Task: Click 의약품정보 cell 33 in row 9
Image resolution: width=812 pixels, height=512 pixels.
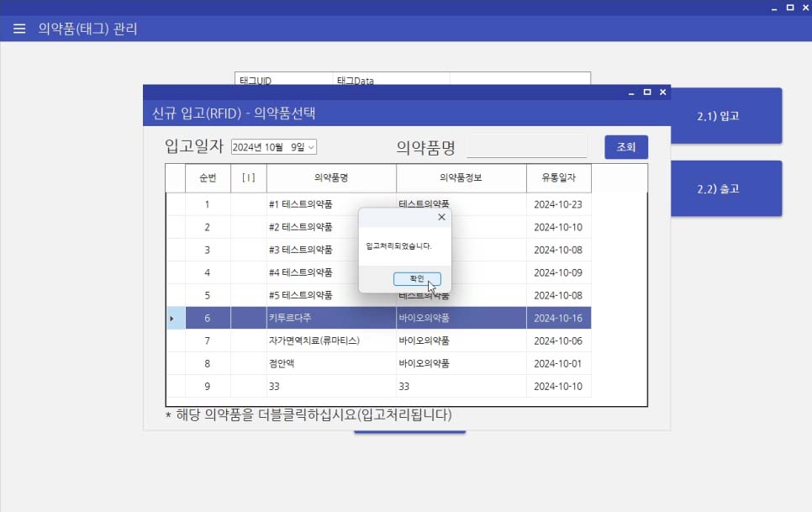Action: [x=461, y=386]
